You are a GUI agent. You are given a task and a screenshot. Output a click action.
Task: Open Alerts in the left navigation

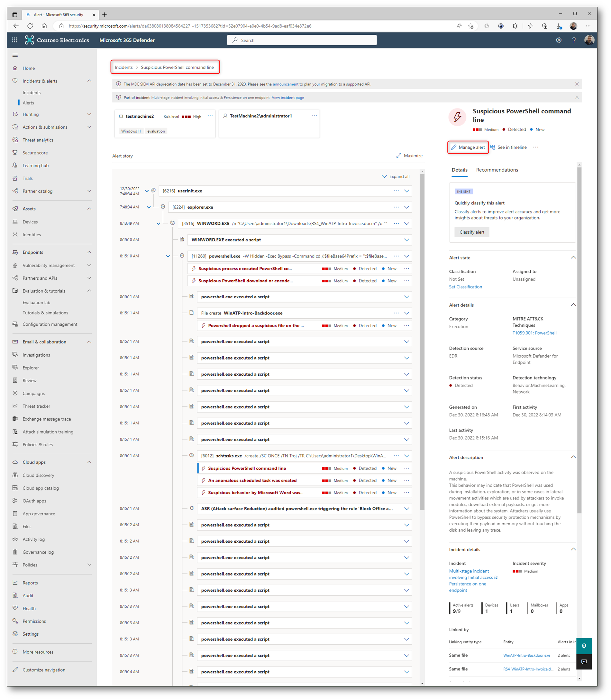pos(28,103)
